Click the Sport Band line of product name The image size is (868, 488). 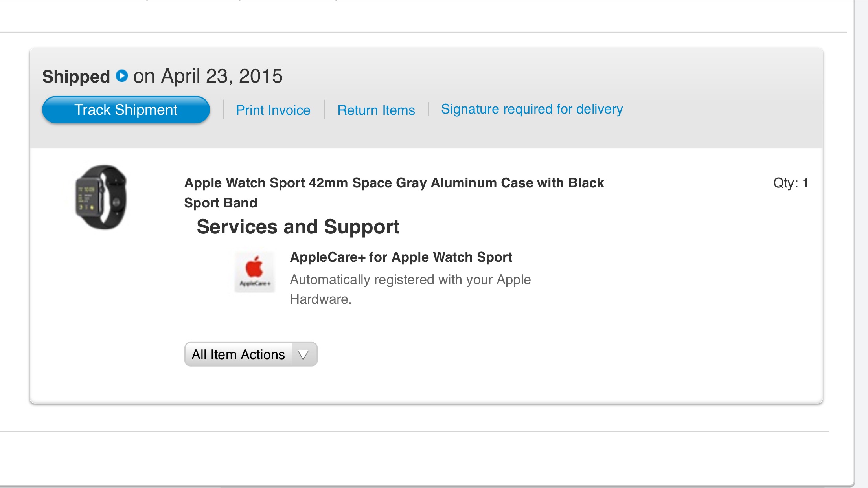(221, 203)
